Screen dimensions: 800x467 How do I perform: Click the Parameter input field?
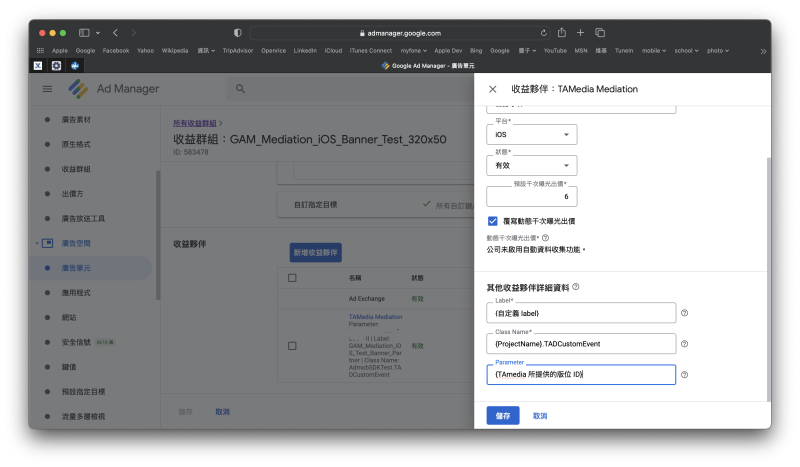tap(581, 375)
